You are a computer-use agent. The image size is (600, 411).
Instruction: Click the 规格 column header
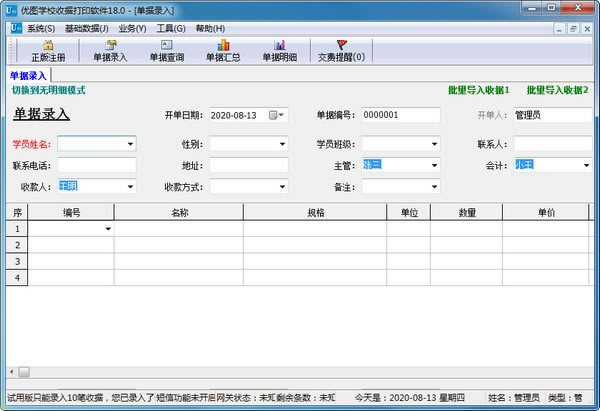315,212
